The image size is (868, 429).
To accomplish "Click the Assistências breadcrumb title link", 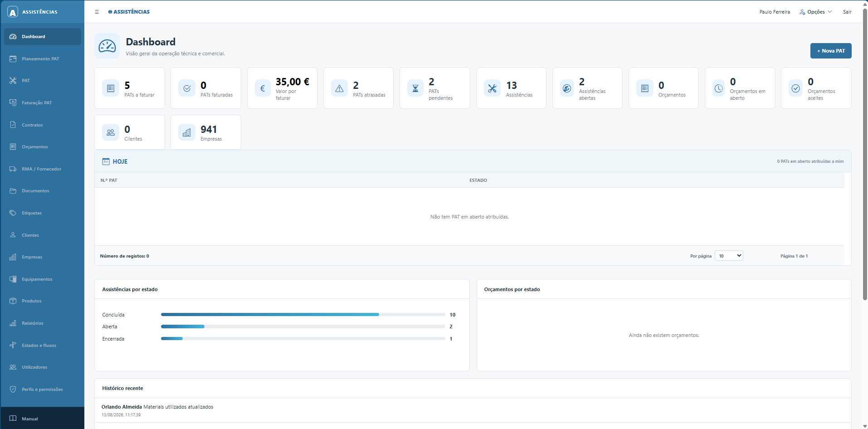I will (129, 12).
